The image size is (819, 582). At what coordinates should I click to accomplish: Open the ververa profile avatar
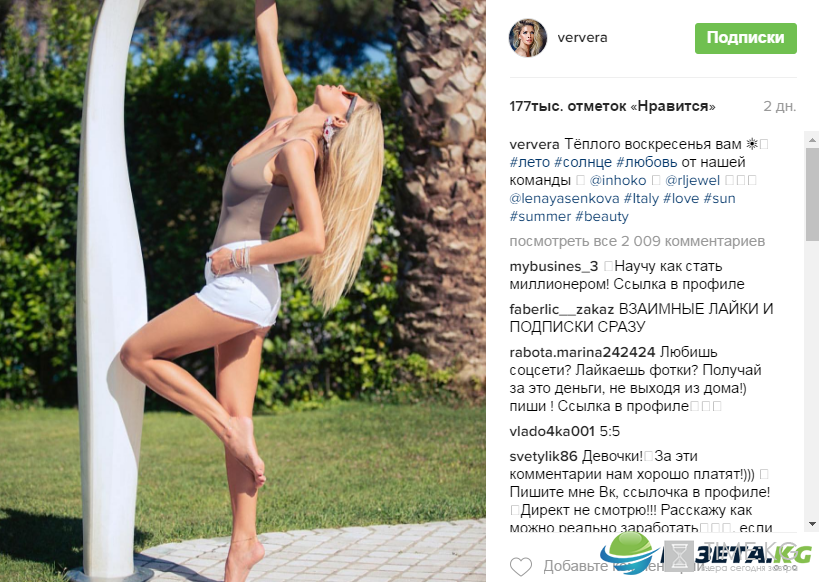pyautogui.click(x=528, y=38)
